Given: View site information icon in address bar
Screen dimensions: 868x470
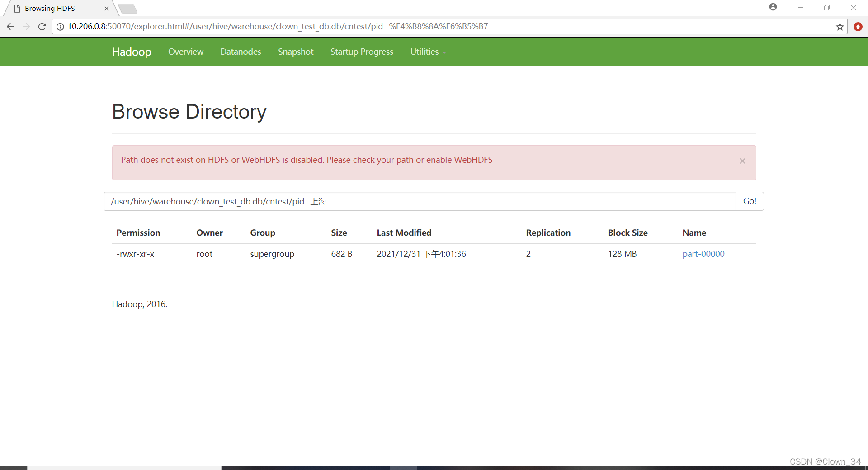Looking at the screenshot, I should tap(60, 27).
